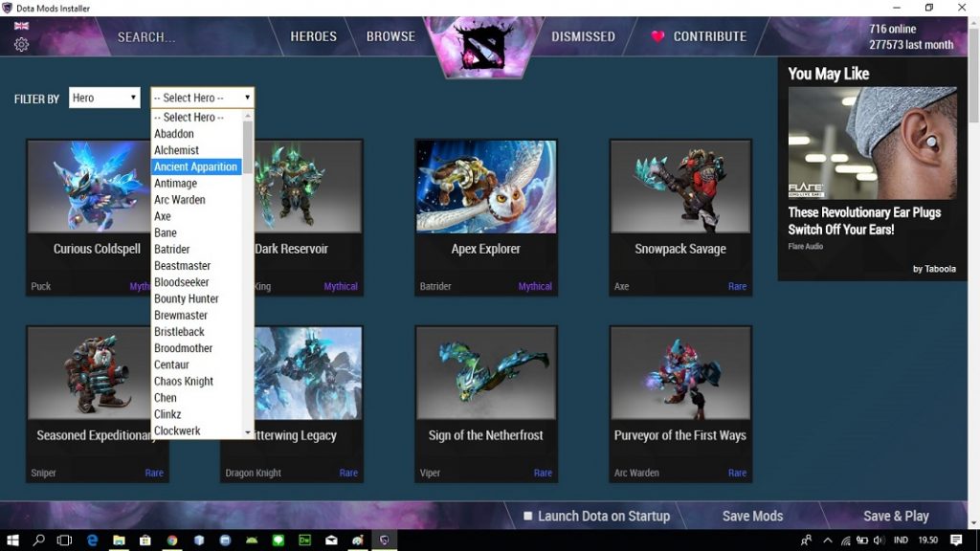Toggle Launch Dota on Startup checkbox
The width and height of the screenshot is (980, 551).
pos(528,516)
